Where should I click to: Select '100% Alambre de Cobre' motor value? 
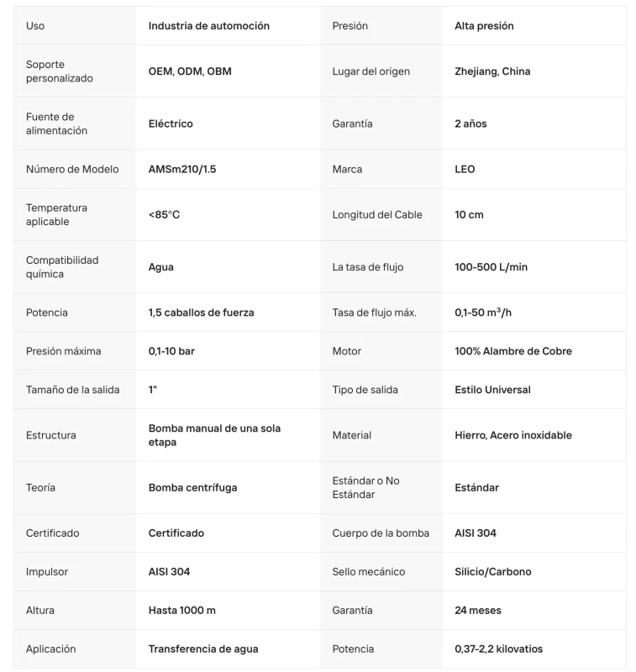point(513,351)
